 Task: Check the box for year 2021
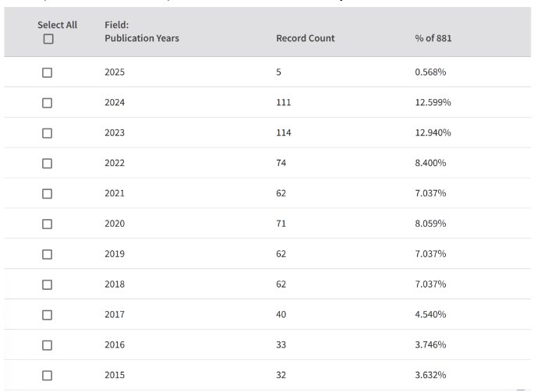point(48,193)
